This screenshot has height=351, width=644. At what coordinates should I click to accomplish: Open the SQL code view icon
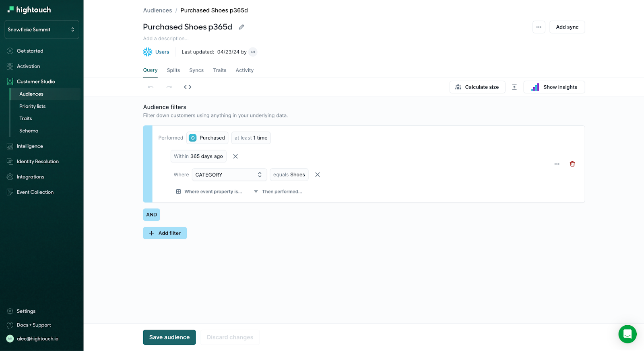point(188,87)
